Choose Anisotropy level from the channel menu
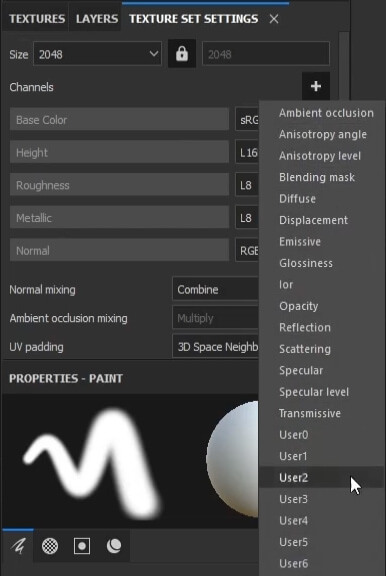Image resolution: width=386 pixels, height=576 pixels. 322,156
